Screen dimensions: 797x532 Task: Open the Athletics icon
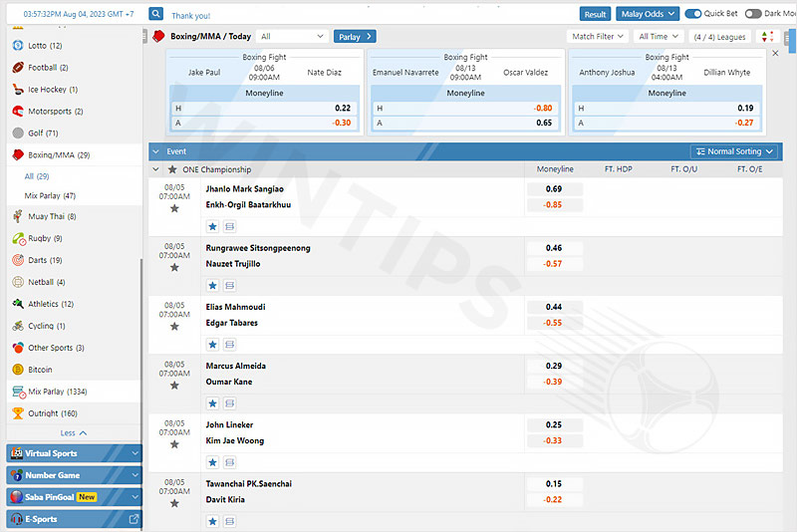tap(18, 303)
